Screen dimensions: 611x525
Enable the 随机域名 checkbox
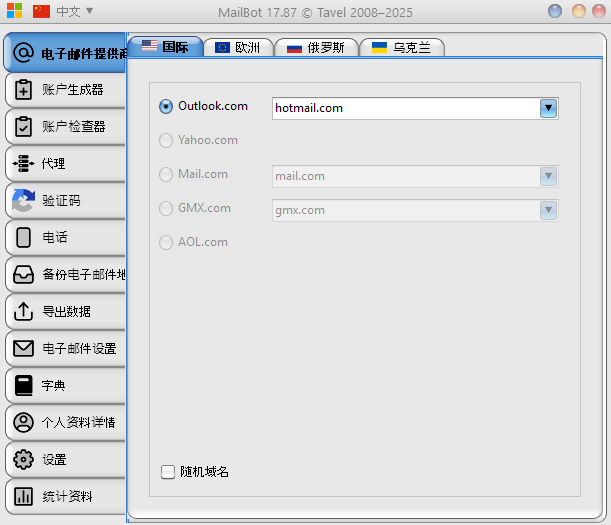point(168,472)
